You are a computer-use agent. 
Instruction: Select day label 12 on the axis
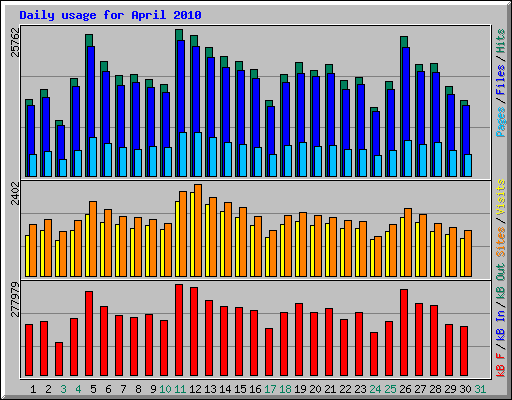(195, 389)
